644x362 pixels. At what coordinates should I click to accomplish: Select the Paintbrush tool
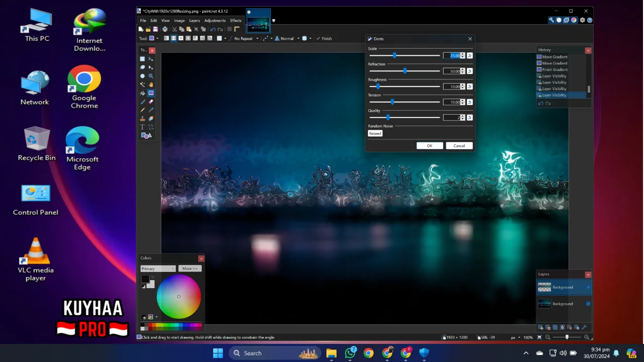click(x=142, y=102)
